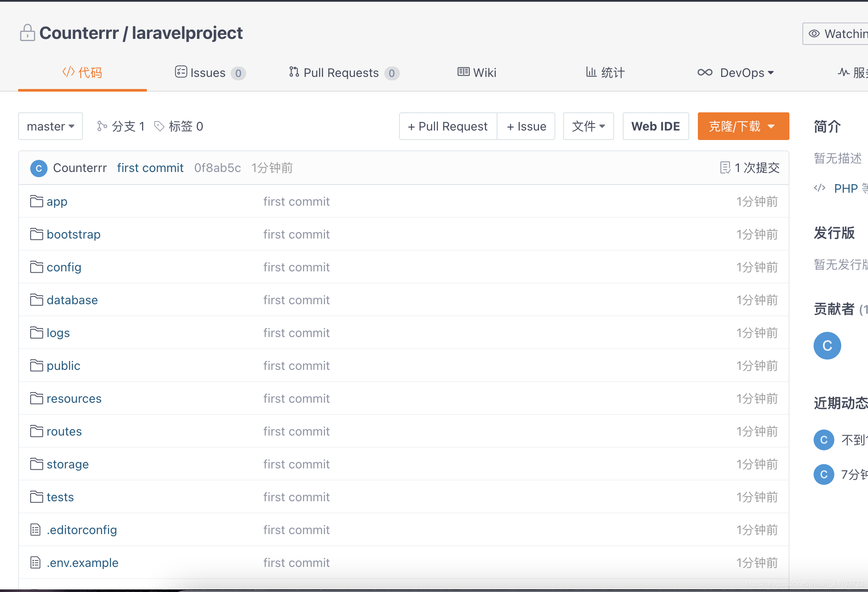The image size is (868, 592).
Task: Open the bootstrap folder
Action: (73, 234)
